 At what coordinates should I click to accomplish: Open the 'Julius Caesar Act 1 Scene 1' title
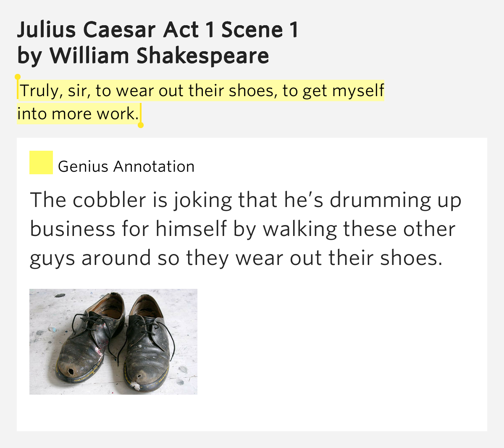pos(158,29)
